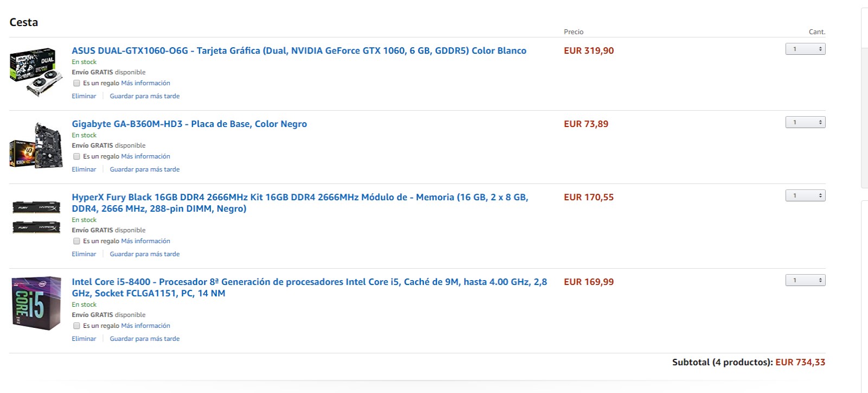Click the ASUS GTX 1060 graphics card thumbnail
This screenshot has width=868, height=393.
(x=36, y=72)
